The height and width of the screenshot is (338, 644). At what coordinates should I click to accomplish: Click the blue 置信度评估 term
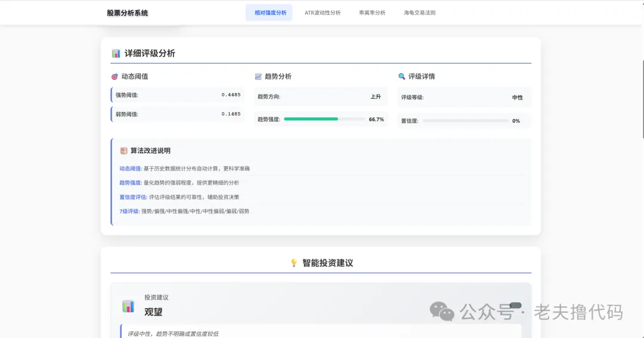pos(134,197)
